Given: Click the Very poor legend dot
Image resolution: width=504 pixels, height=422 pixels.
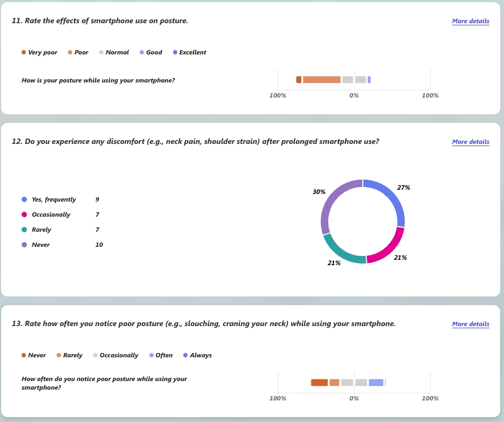Looking at the screenshot, I should 24,52.
